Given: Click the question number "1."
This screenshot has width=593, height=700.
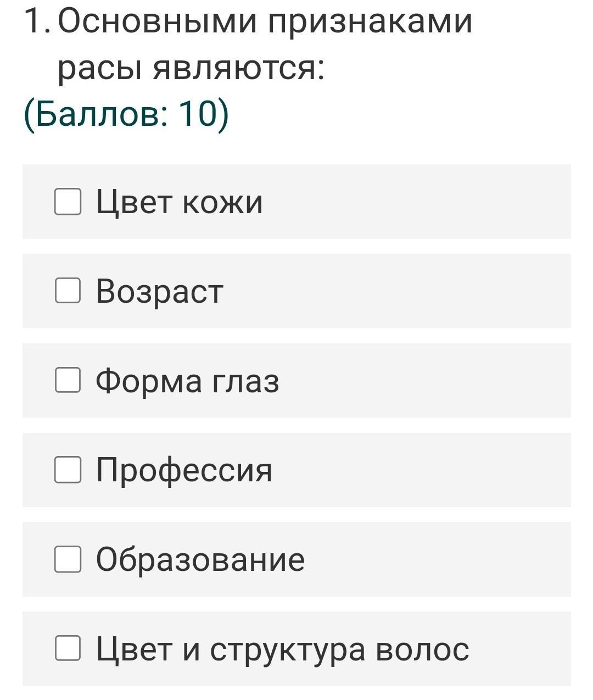Looking at the screenshot, I should tap(37, 22).
